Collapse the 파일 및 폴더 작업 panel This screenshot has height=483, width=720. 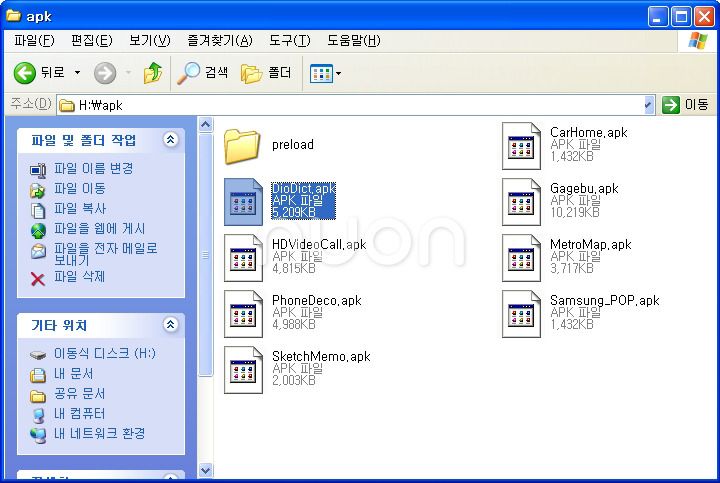170,139
